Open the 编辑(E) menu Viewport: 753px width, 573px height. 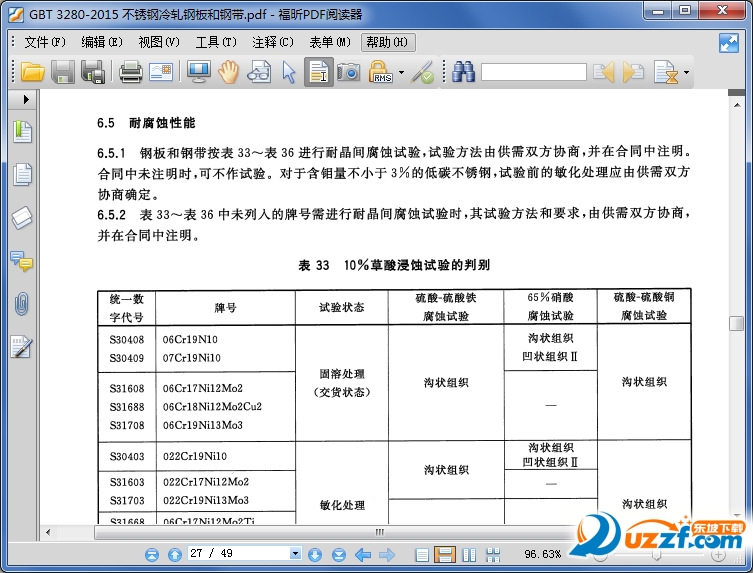tap(102, 42)
